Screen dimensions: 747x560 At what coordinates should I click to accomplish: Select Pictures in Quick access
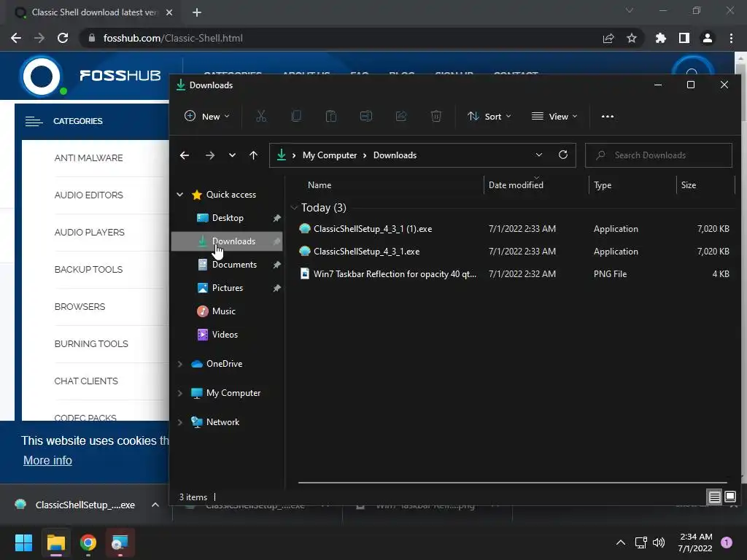(x=228, y=287)
